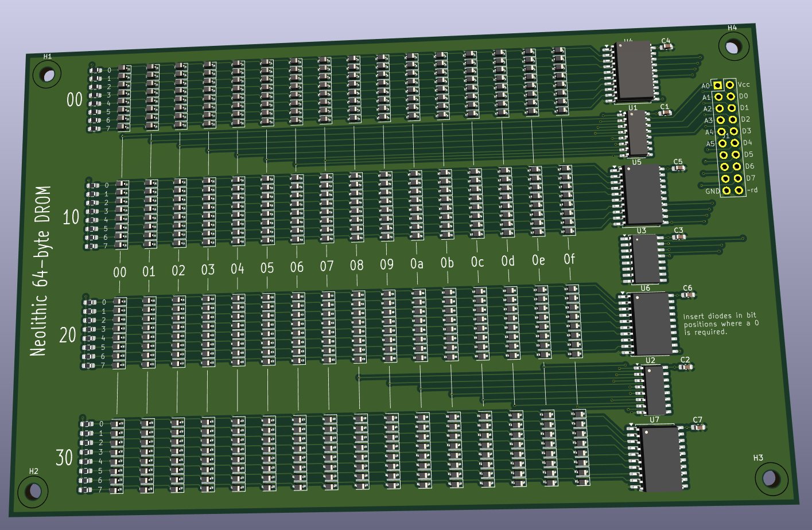Image resolution: width=812 pixels, height=530 pixels.
Task: Click the C4 capacitor
Action: (x=666, y=48)
